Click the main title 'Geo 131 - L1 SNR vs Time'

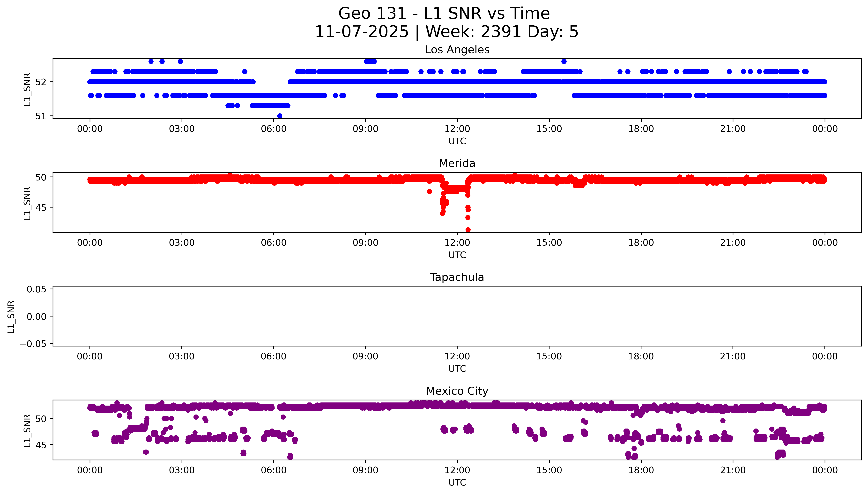(x=444, y=14)
